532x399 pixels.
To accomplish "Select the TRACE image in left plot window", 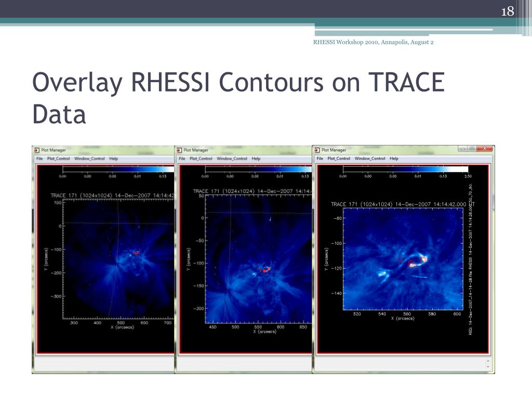I will [118, 259].
